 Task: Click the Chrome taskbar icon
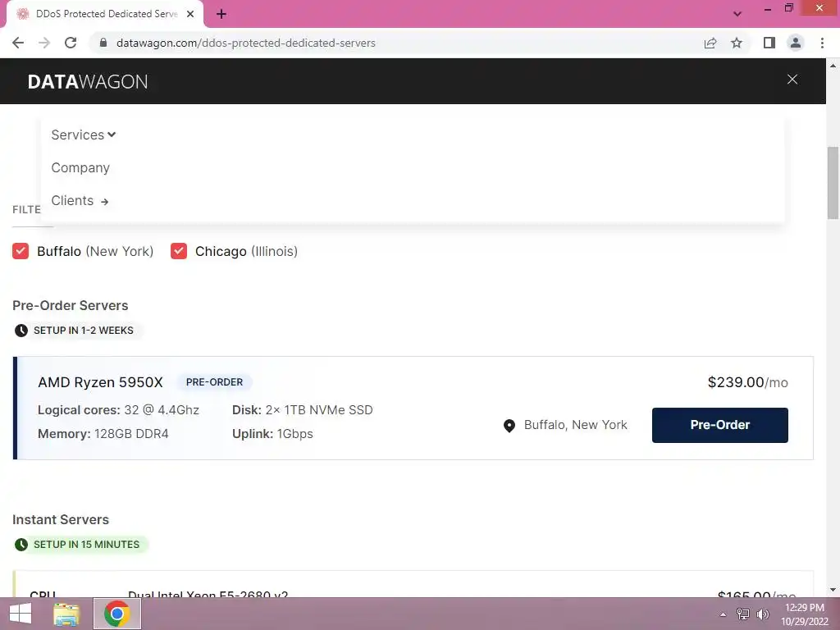pos(117,614)
